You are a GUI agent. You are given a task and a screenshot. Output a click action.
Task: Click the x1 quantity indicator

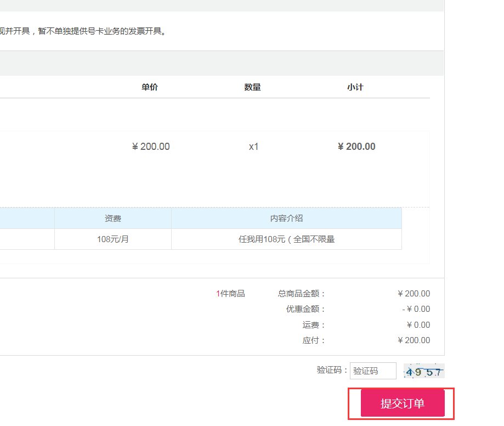pos(253,147)
